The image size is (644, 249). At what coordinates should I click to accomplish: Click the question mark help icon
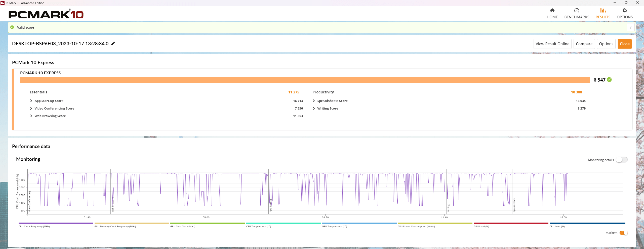coord(630,27)
